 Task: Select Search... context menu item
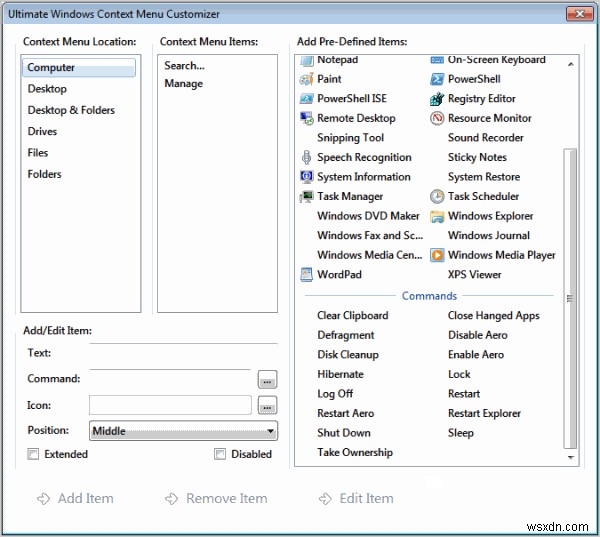click(x=184, y=66)
